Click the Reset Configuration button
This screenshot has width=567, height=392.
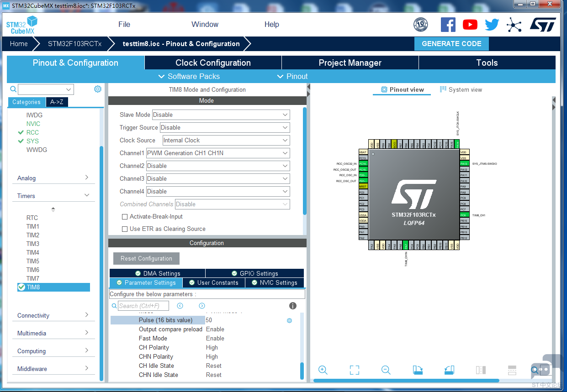click(146, 258)
